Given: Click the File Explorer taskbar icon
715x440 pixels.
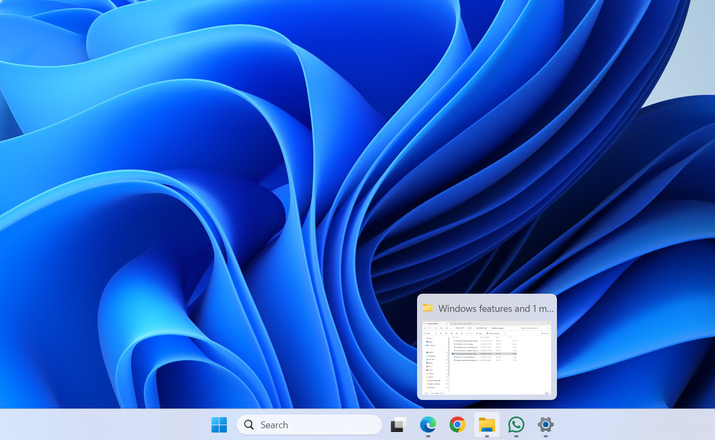Looking at the screenshot, I should [x=487, y=424].
